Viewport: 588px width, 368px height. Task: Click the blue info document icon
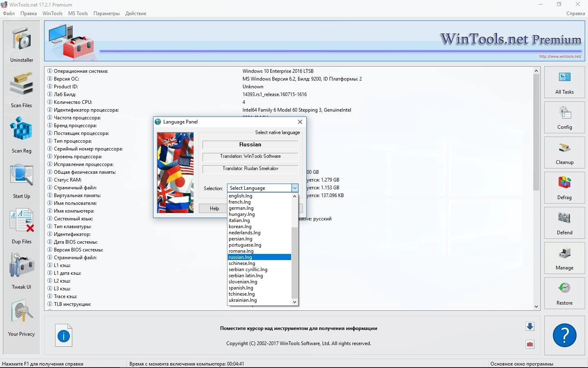tap(64, 336)
